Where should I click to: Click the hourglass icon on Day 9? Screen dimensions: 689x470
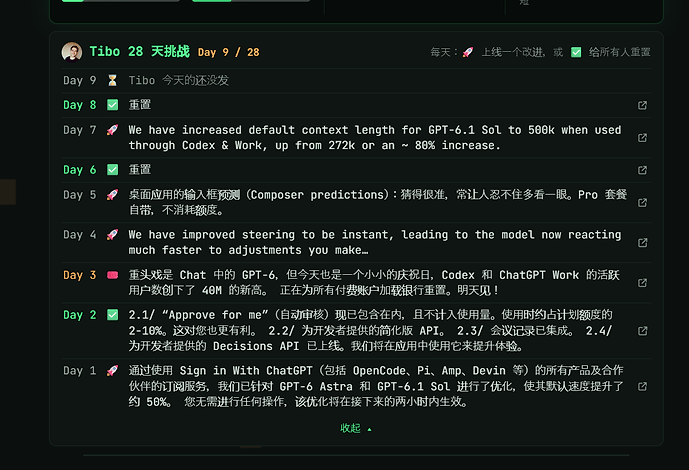tap(112, 80)
